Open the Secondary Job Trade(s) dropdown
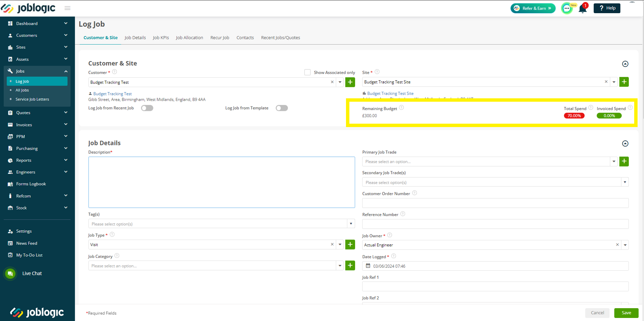 [x=625, y=182]
